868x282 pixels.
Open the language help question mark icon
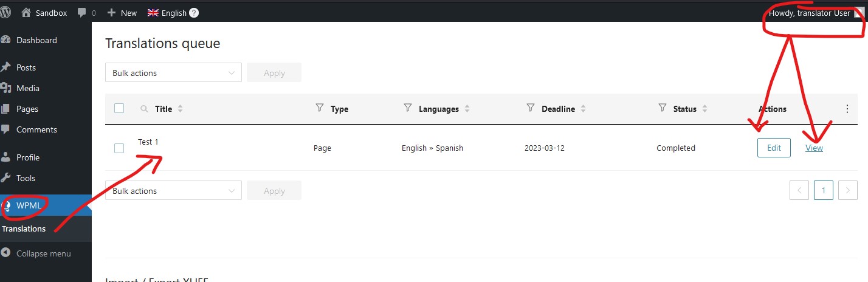pos(194,13)
